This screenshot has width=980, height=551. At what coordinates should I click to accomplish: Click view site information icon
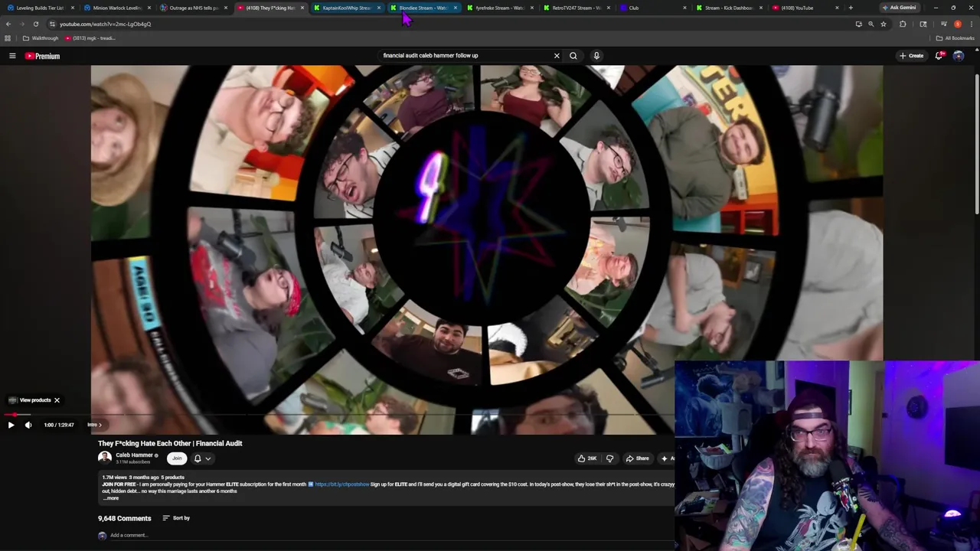[x=52, y=24]
